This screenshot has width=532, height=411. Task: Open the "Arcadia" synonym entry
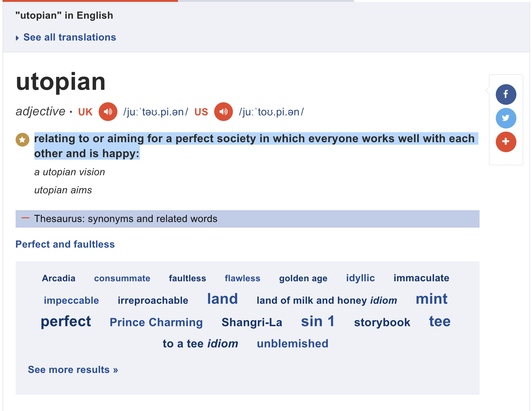click(x=58, y=278)
